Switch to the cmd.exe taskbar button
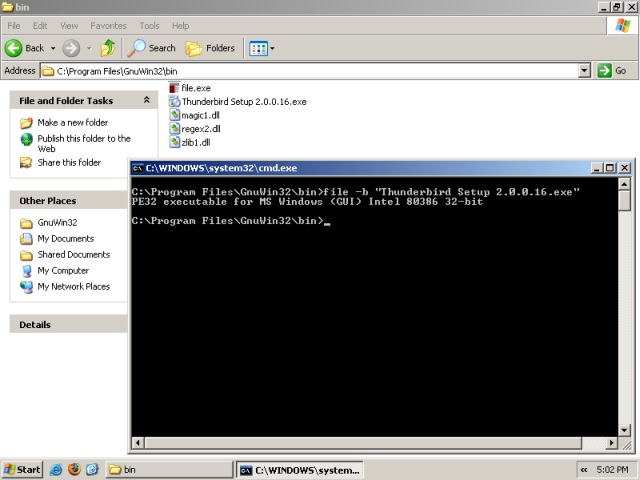 [x=300, y=470]
